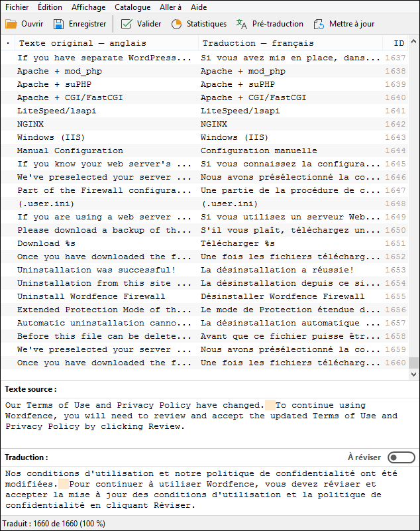Click status bar 'Traduit : 1660 de 1660 (100 %)'
The image size is (420, 531).
54,524
